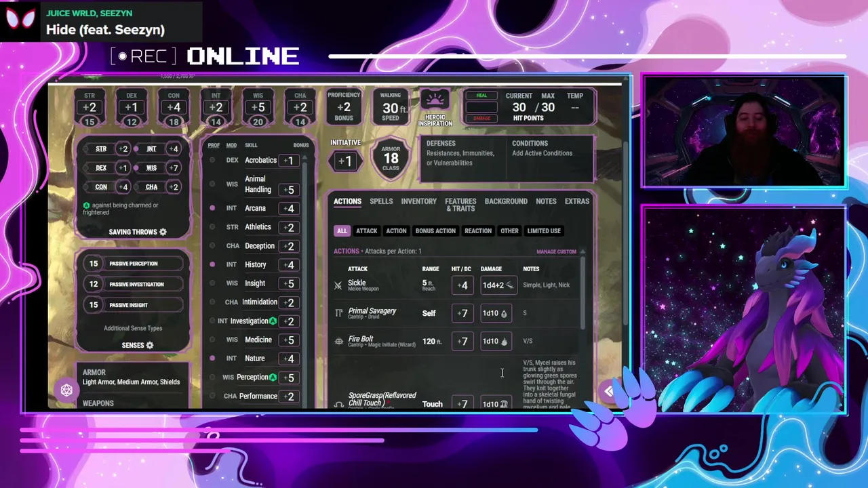868x488 pixels.
Task: Select the All actions filter
Action: coord(342,231)
